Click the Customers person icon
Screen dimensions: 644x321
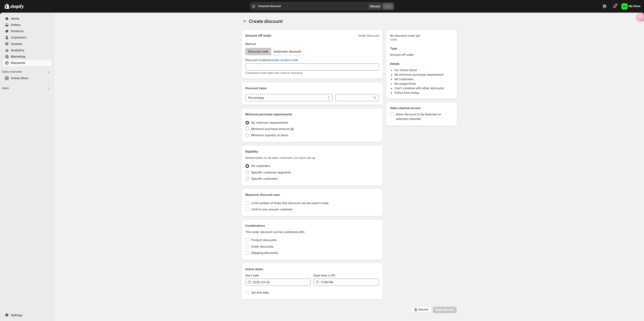coord(7,37)
